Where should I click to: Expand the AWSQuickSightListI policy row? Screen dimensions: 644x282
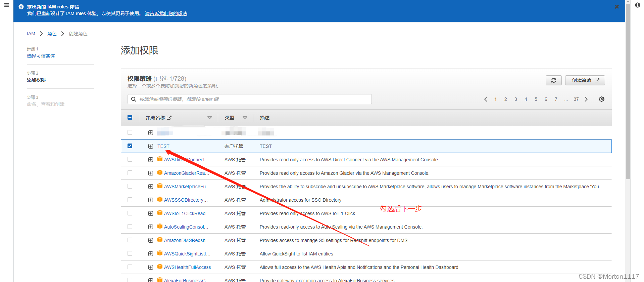(151, 254)
